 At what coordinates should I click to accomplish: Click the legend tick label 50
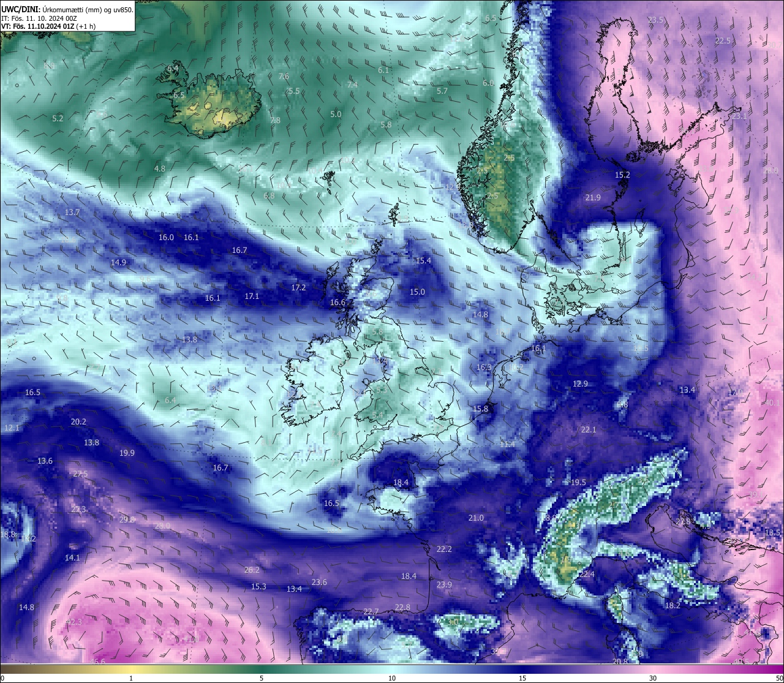pyautogui.click(x=779, y=678)
